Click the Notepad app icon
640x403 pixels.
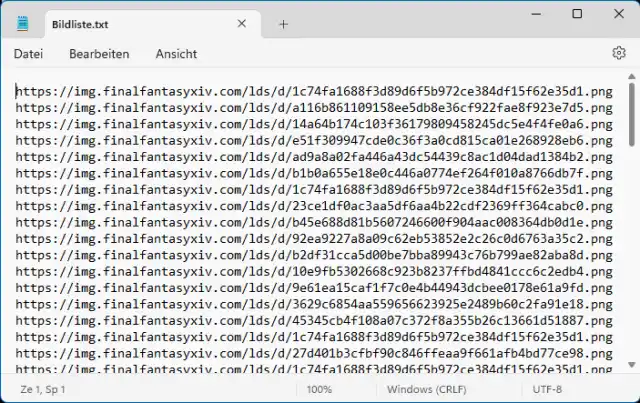pos(22,24)
